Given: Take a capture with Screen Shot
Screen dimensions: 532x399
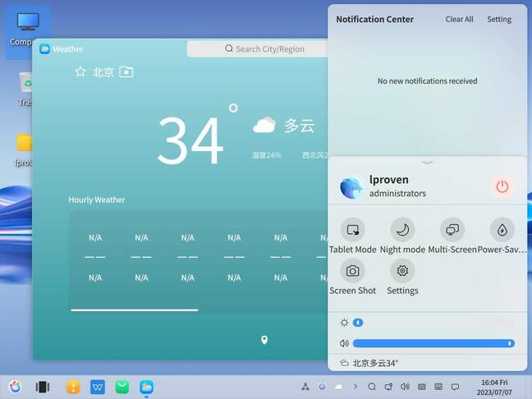Looking at the screenshot, I should pos(352,271).
